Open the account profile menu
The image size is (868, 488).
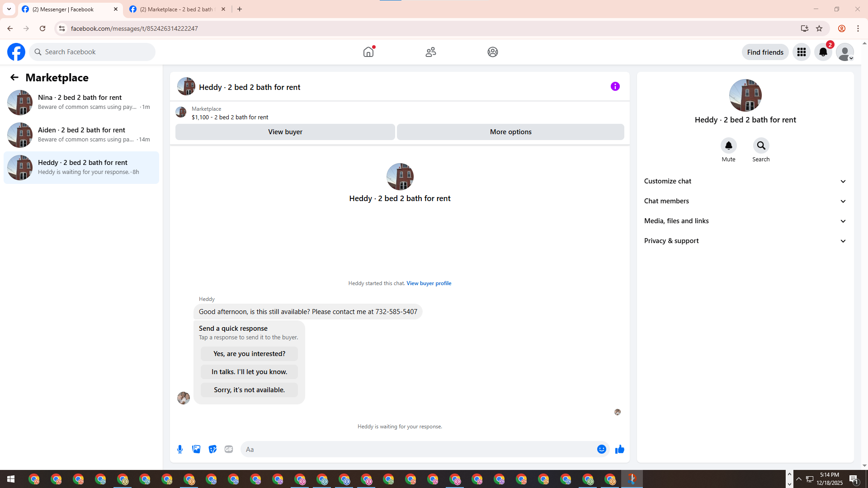click(x=845, y=52)
